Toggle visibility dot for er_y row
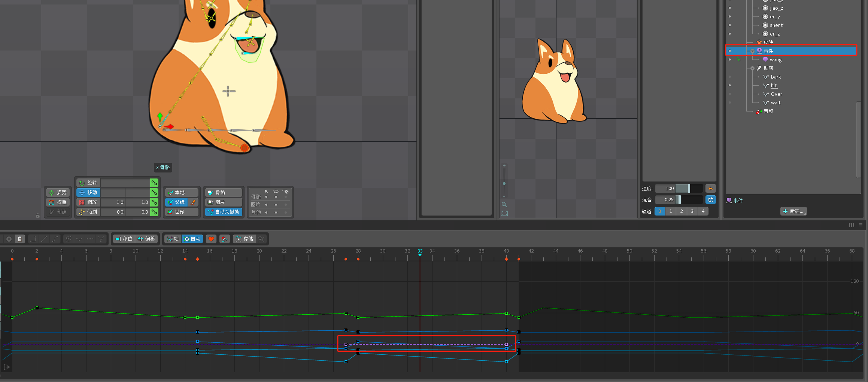 coord(730,16)
